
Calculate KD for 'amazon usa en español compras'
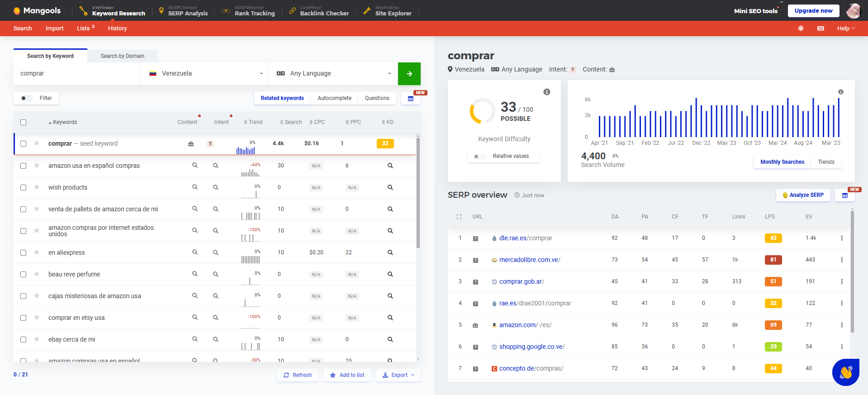(x=390, y=166)
